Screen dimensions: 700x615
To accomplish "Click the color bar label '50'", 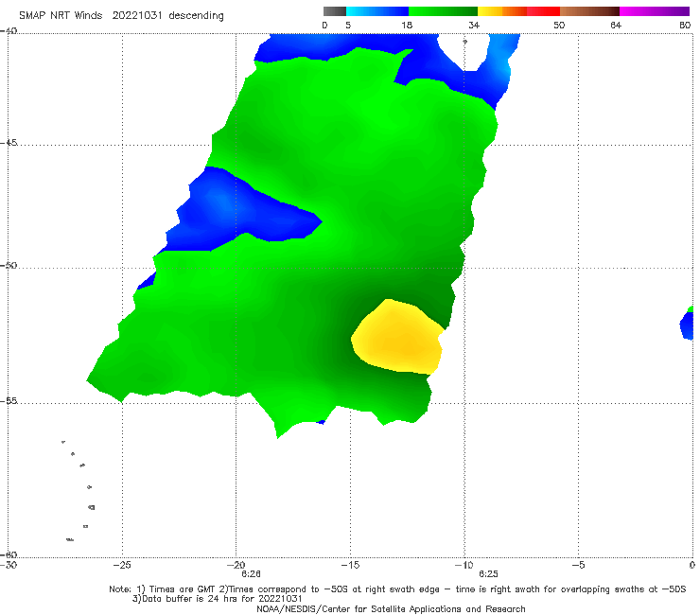I will click(559, 26).
